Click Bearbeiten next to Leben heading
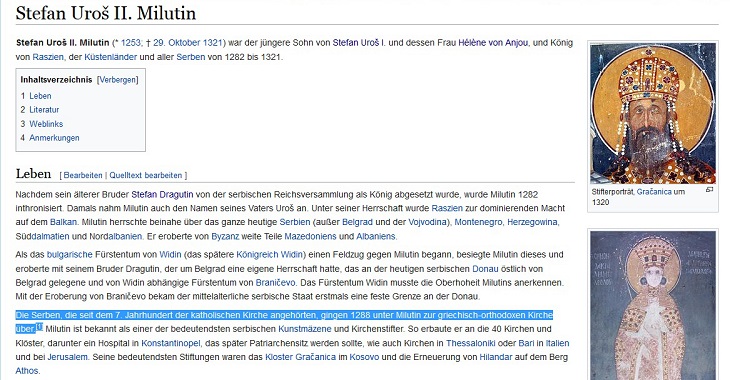The image size is (730, 380). (x=83, y=176)
